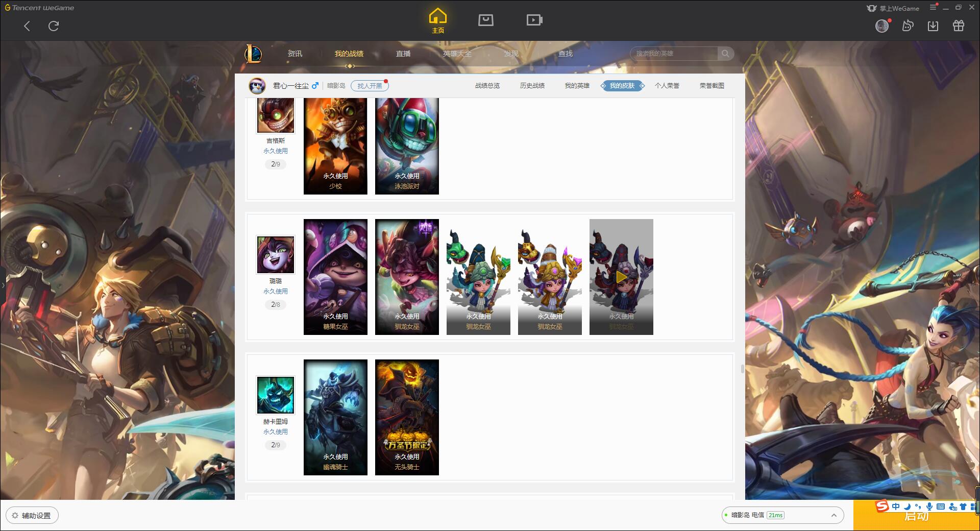
Task: Switch to the 英雄大全 tab
Action: point(457,54)
